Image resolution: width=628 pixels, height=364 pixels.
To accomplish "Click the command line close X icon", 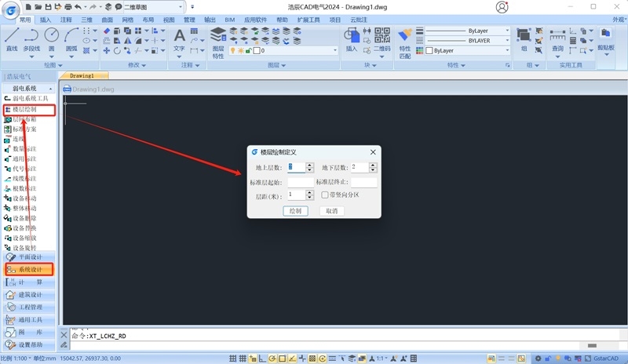I will coord(64,335).
